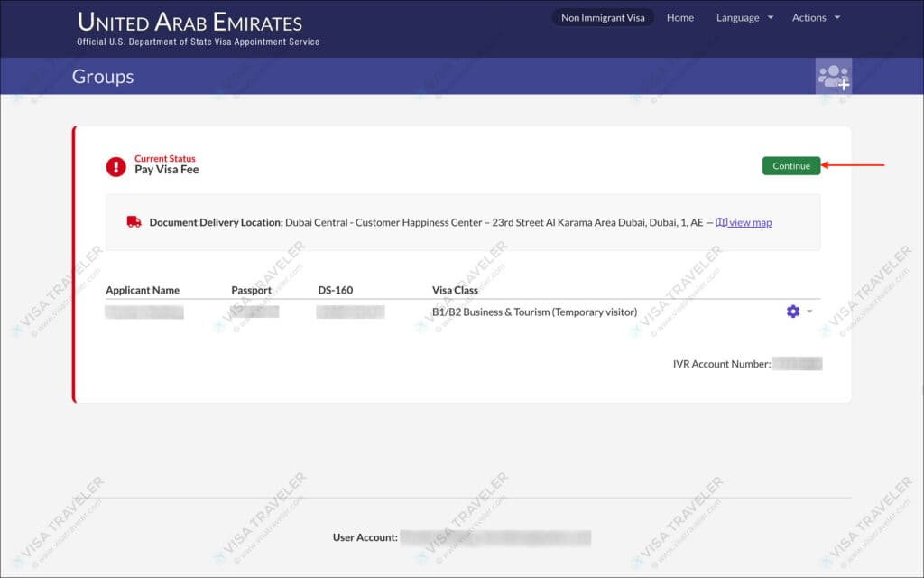This screenshot has height=578, width=924.
Task: Click the User Account label
Action: coord(365,537)
